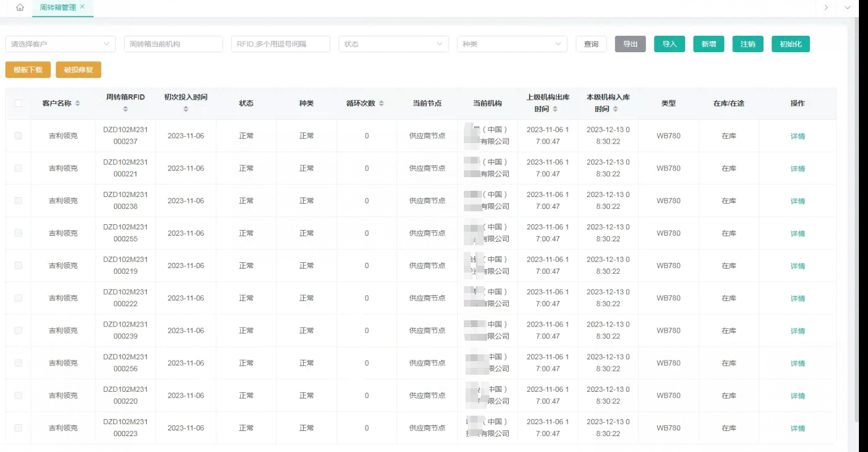Focus the RFID 多个用逗号间隔 input
Screen dimensions: 868x452
tap(281, 44)
